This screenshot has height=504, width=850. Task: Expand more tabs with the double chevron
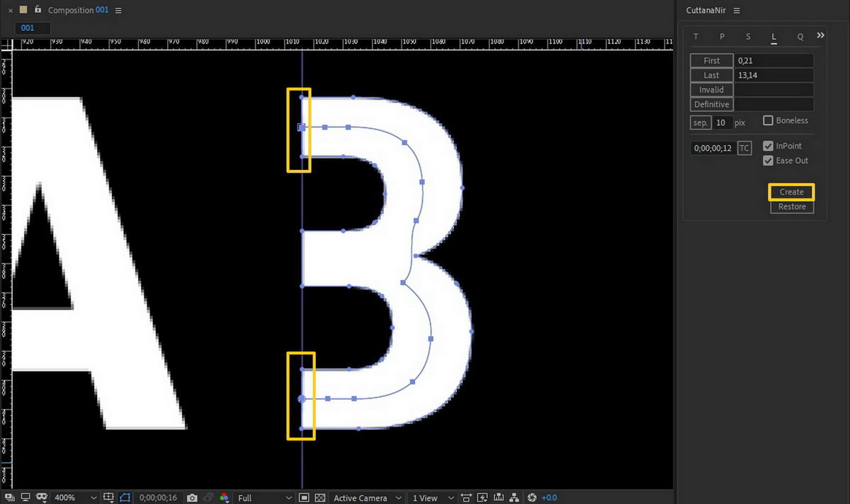coord(820,35)
